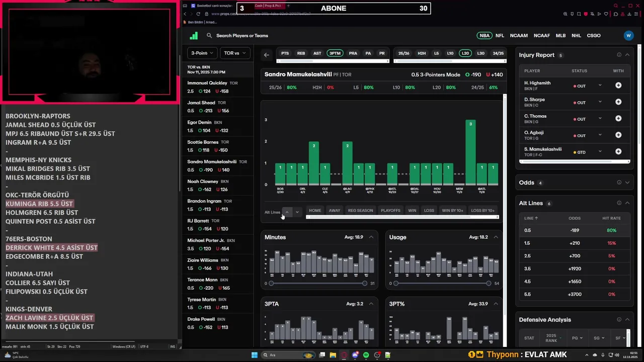Toggle the WIN filter

[413, 211]
